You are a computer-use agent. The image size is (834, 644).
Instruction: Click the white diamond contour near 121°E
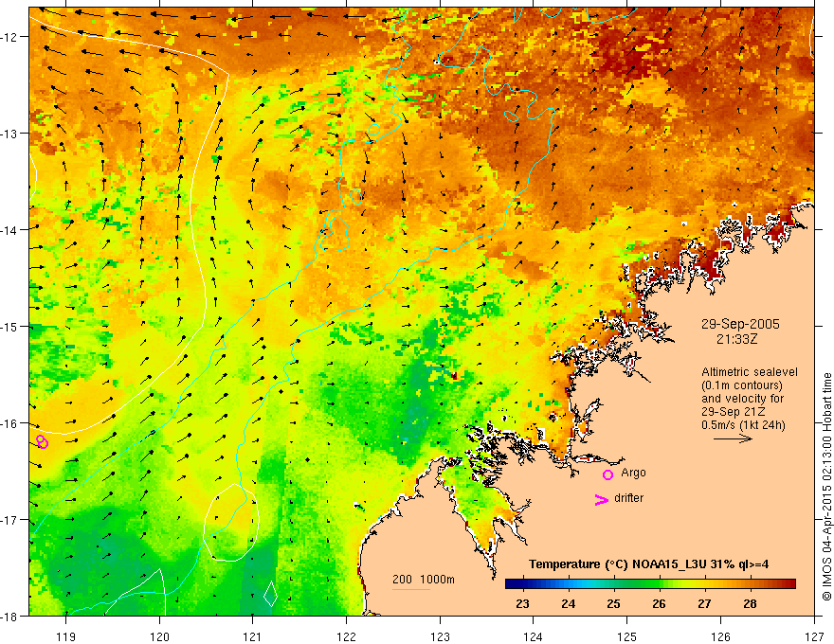point(271,594)
